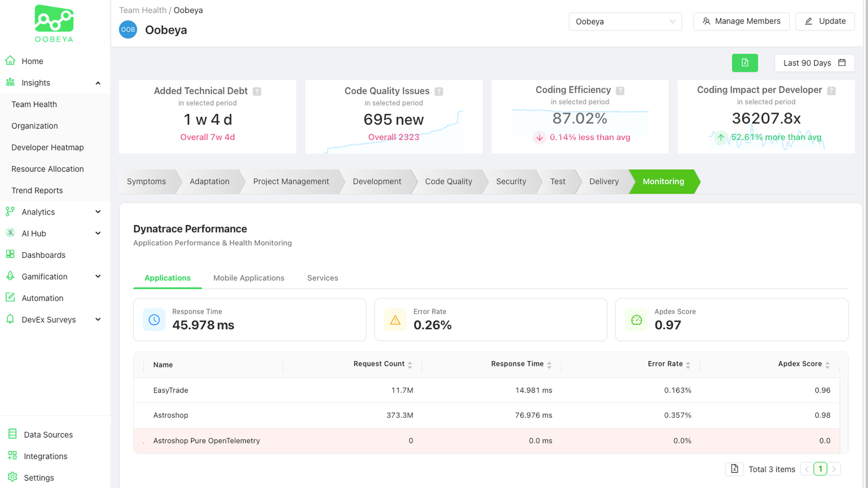Viewport: 868px width, 488px height.
Task: Open Integrations page
Action: tap(46, 456)
